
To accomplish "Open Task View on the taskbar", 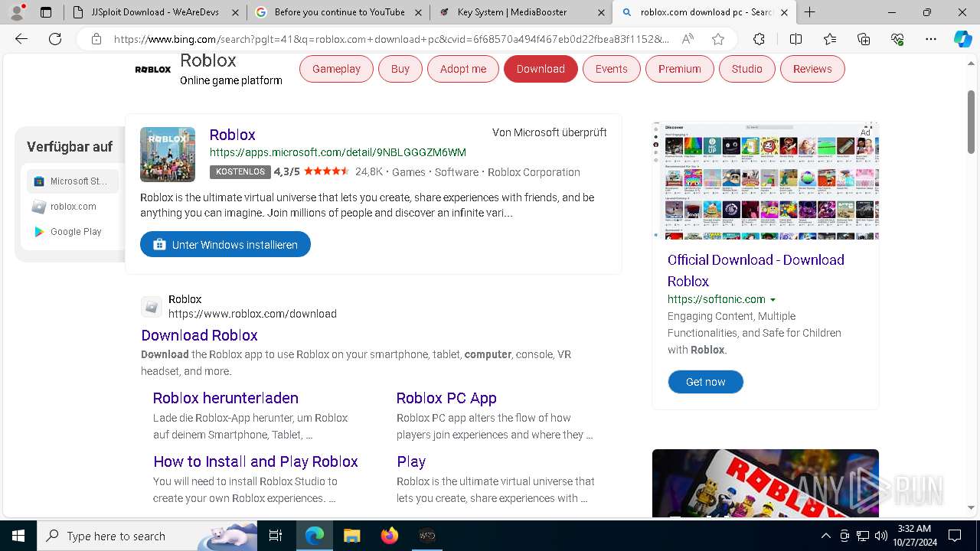I will pyautogui.click(x=276, y=536).
